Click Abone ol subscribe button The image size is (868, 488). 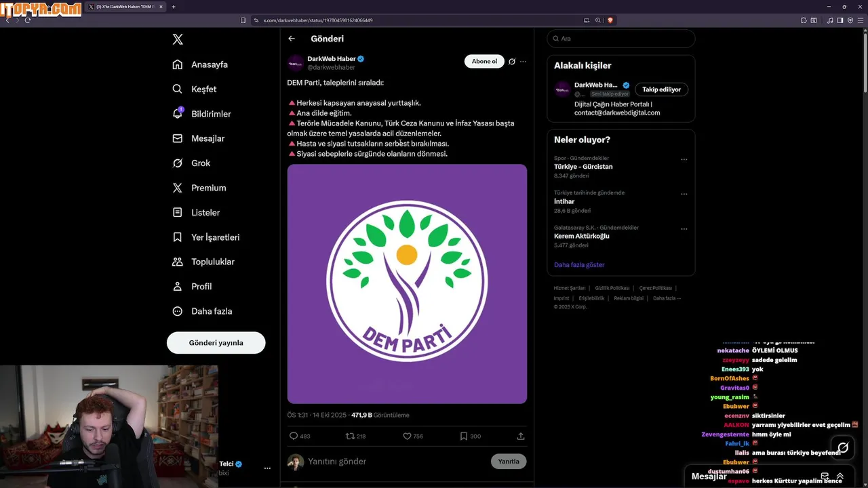point(484,62)
